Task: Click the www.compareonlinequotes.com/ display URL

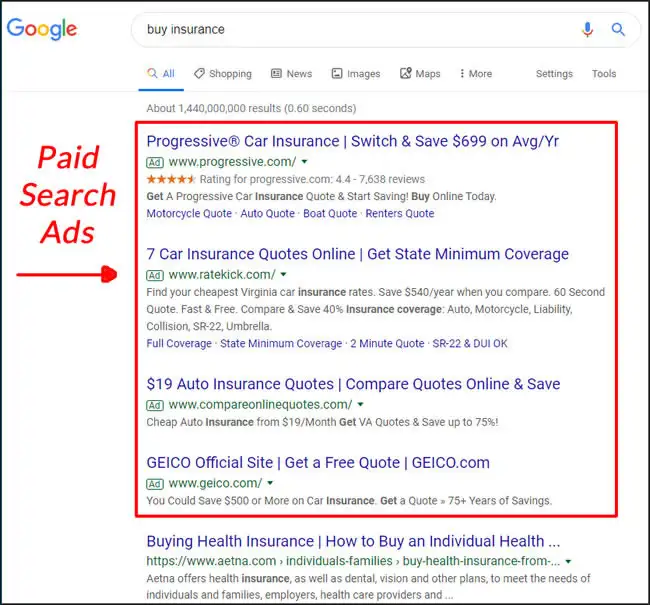Action: click(260, 404)
